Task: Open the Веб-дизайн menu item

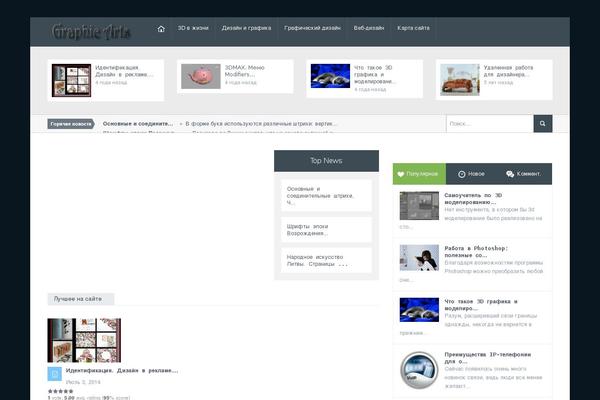Action: coord(369,28)
